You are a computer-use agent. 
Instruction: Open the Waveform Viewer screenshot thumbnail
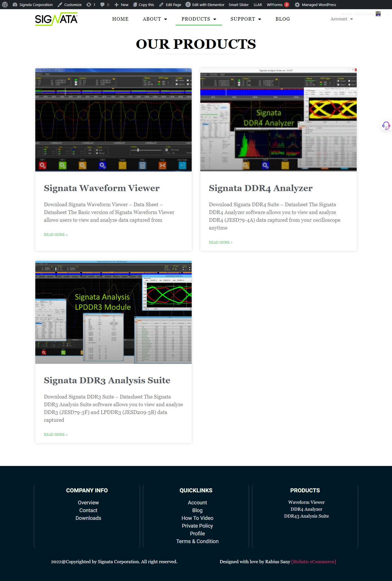[x=113, y=120]
